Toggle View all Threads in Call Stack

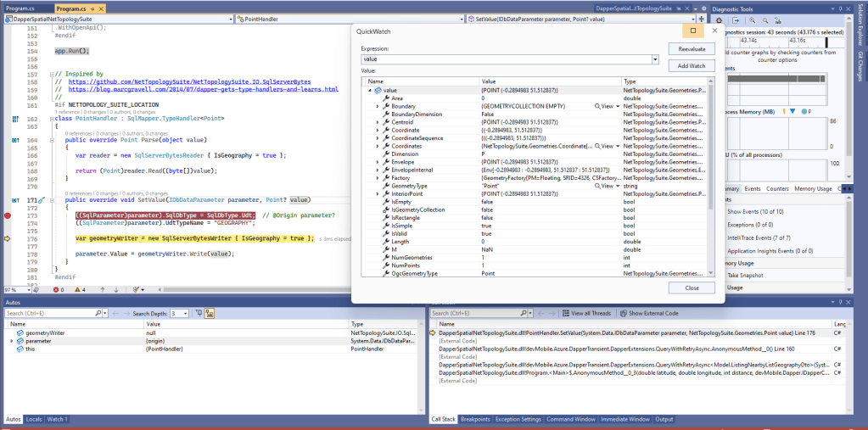click(x=588, y=313)
